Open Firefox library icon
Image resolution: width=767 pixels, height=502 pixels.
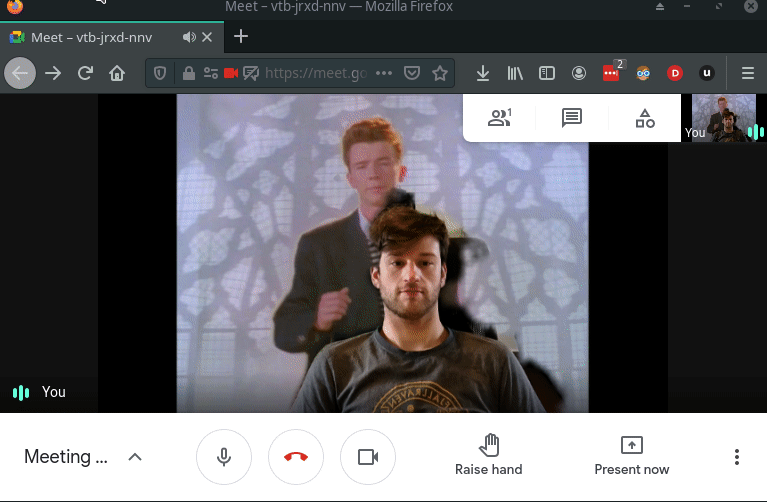(x=515, y=73)
